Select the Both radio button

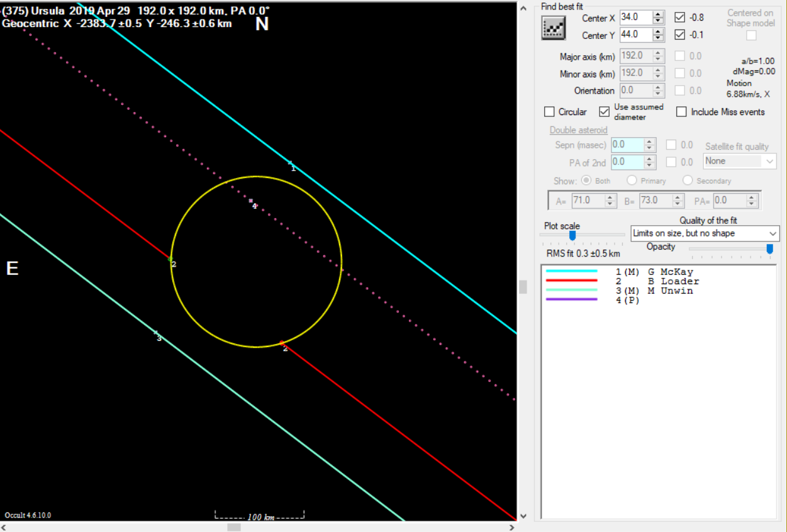click(x=587, y=180)
